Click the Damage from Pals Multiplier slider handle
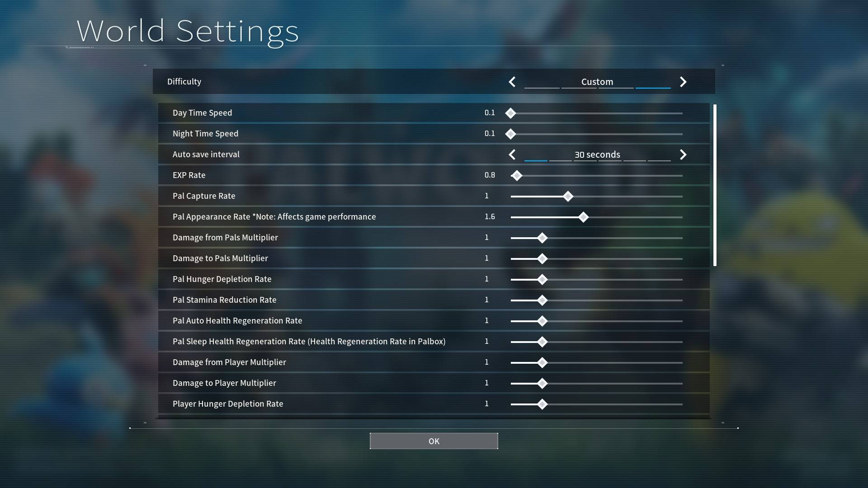Screen dimensions: 868x488 point(542,238)
